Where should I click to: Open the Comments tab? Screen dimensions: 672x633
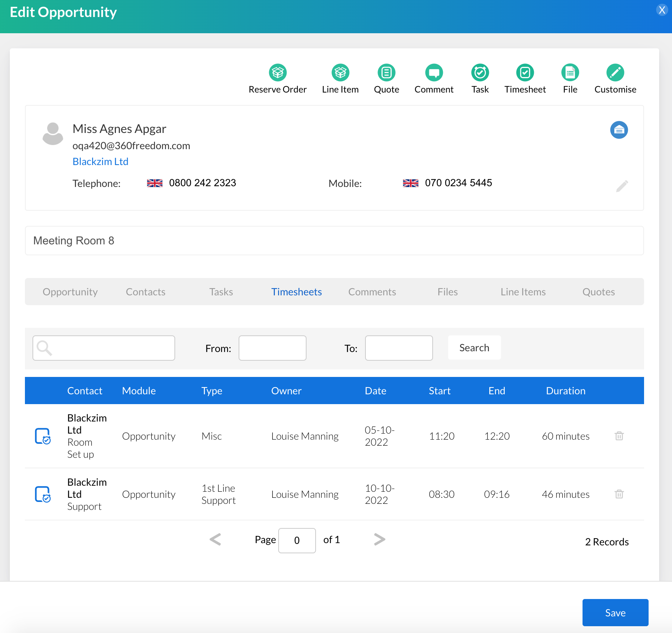pyautogui.click(x=372, y=292)
